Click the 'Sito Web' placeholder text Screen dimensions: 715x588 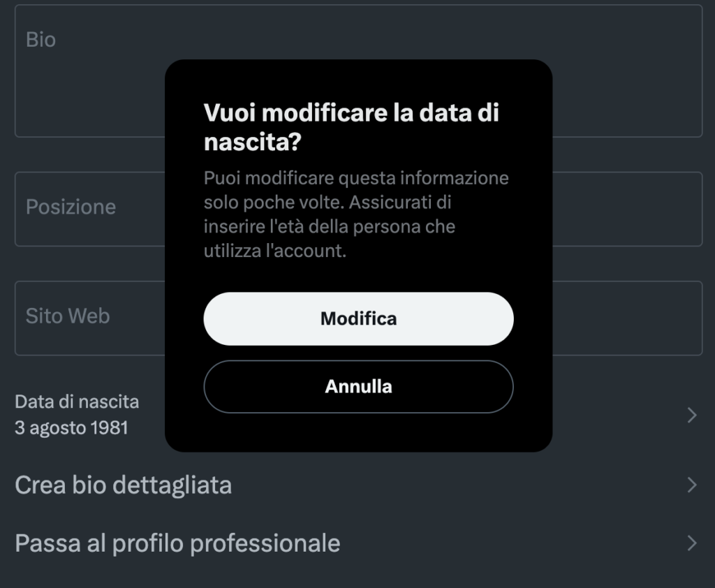68,316
